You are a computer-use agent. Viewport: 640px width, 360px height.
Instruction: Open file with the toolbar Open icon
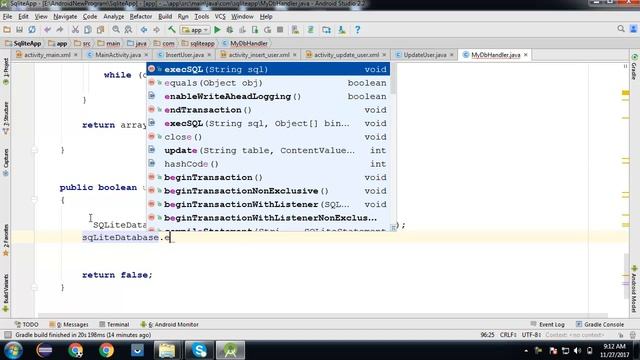tap(7, 29)
